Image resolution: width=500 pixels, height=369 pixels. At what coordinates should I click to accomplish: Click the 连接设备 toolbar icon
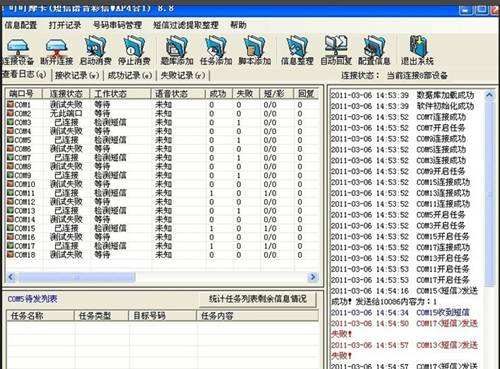[18, 51]
